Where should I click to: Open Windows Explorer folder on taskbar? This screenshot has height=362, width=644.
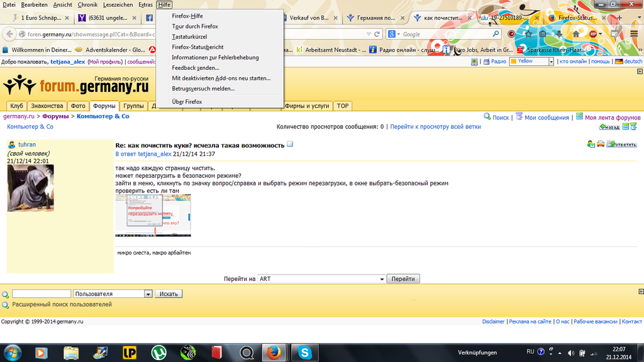(71, 353)
